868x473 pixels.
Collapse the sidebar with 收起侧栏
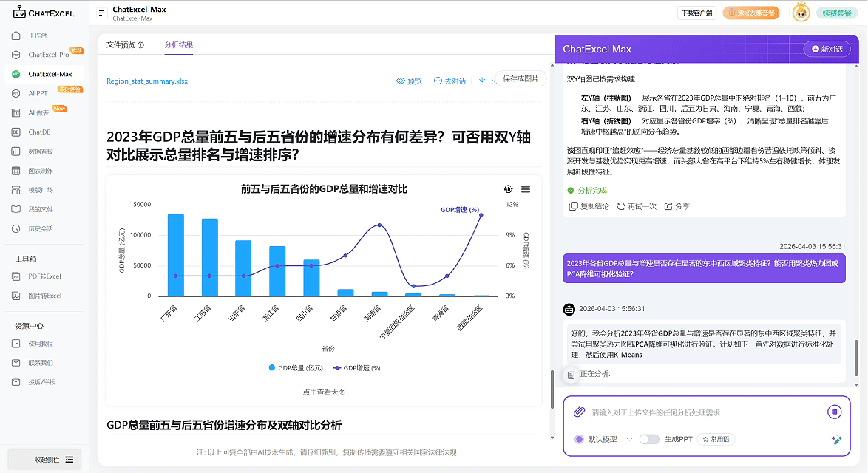44,459
